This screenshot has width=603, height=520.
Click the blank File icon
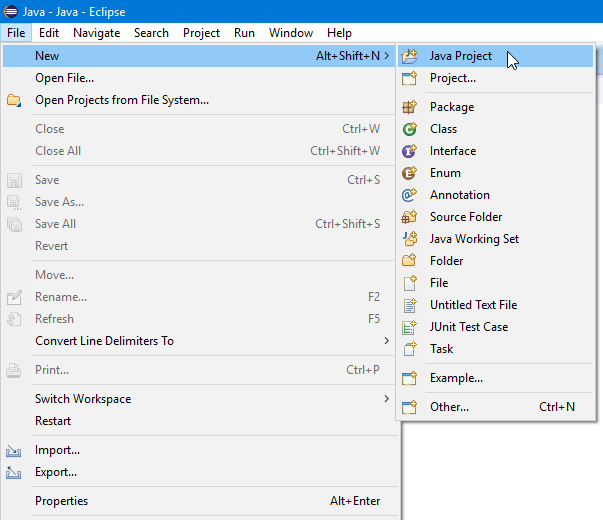409,283
